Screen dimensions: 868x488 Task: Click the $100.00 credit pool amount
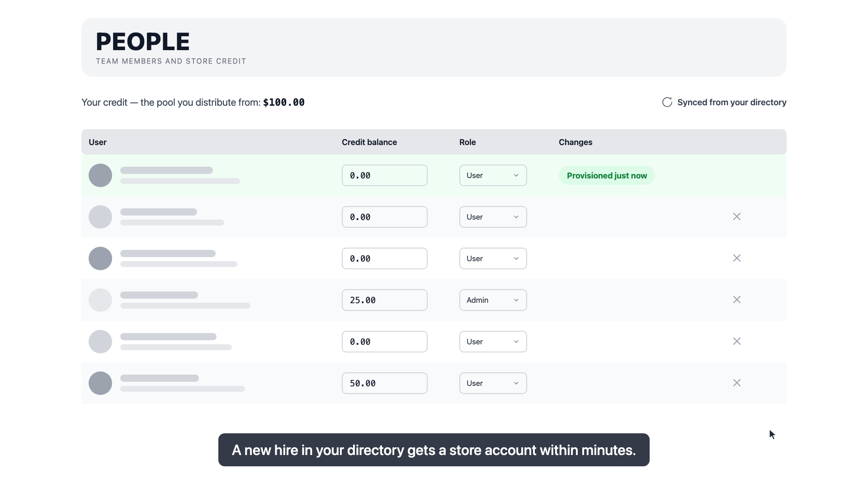pyautogui.click(x=284, y=103)
